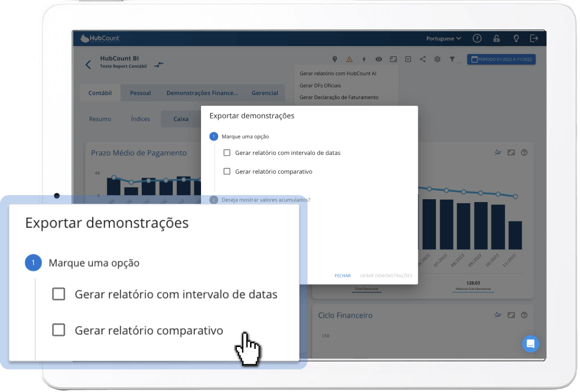Check enlarged Gerar relatório comparativo box

(58, 330)
